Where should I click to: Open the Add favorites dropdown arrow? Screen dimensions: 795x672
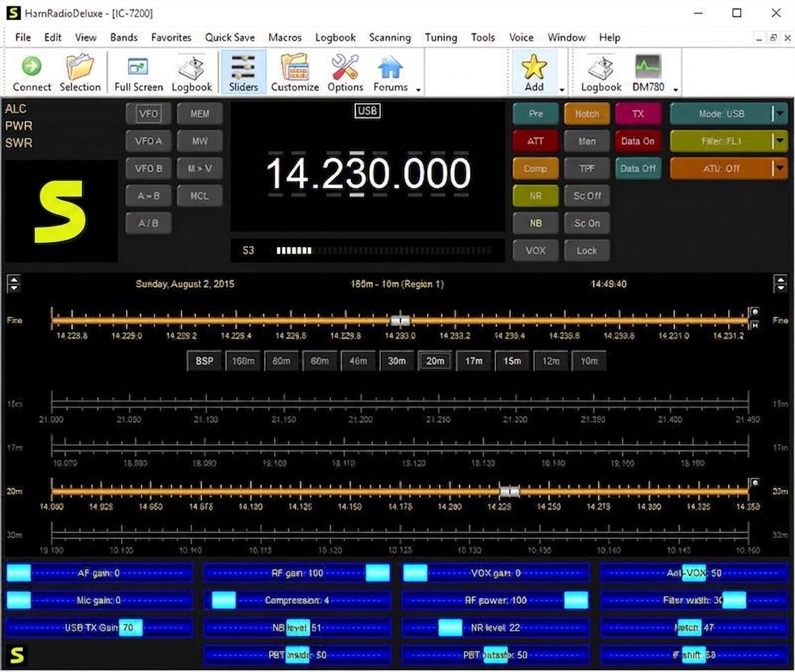(x=562, y=90)
